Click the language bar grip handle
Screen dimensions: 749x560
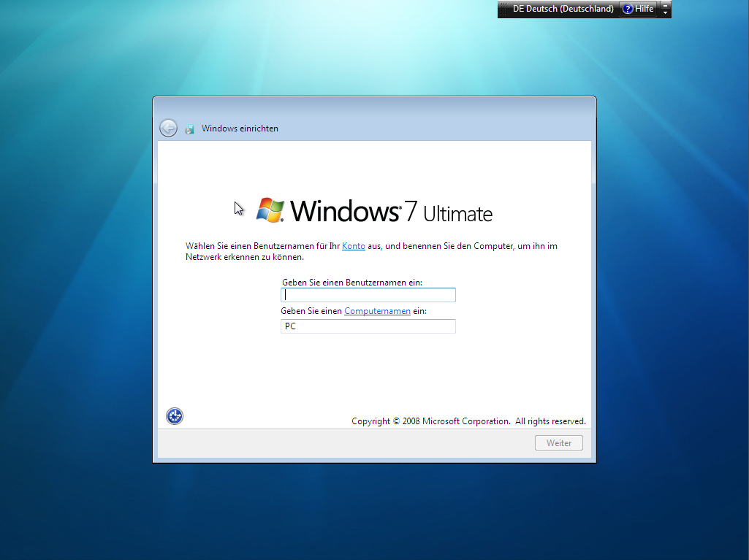[x=503, y=9]
